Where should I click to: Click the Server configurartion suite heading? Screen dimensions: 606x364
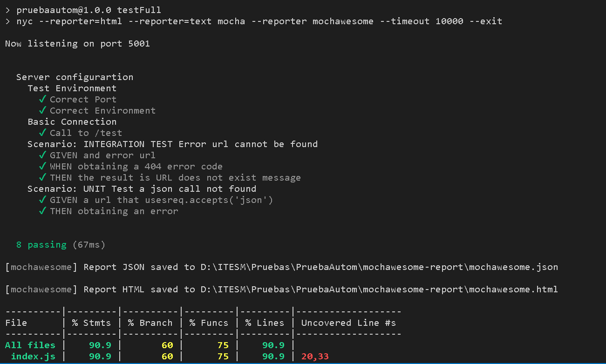tap(75, 77)
